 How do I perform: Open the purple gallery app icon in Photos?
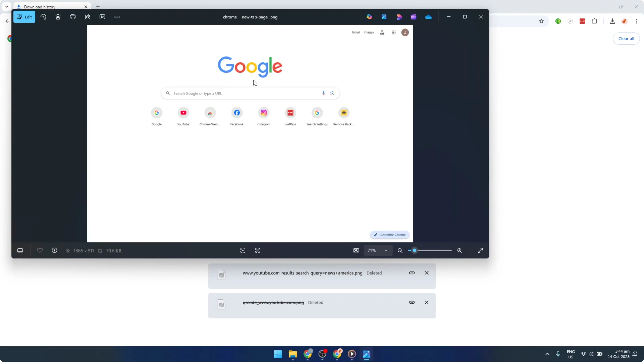pos(414,17)
